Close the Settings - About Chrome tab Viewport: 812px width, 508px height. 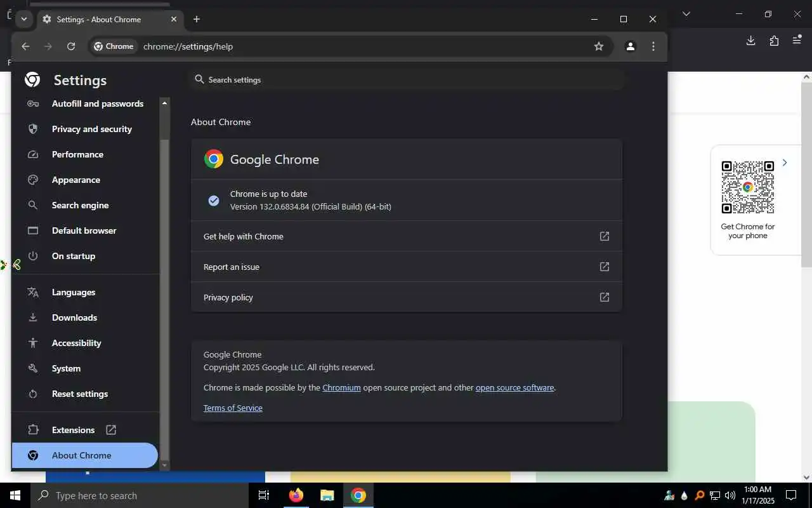pos(174,19)
